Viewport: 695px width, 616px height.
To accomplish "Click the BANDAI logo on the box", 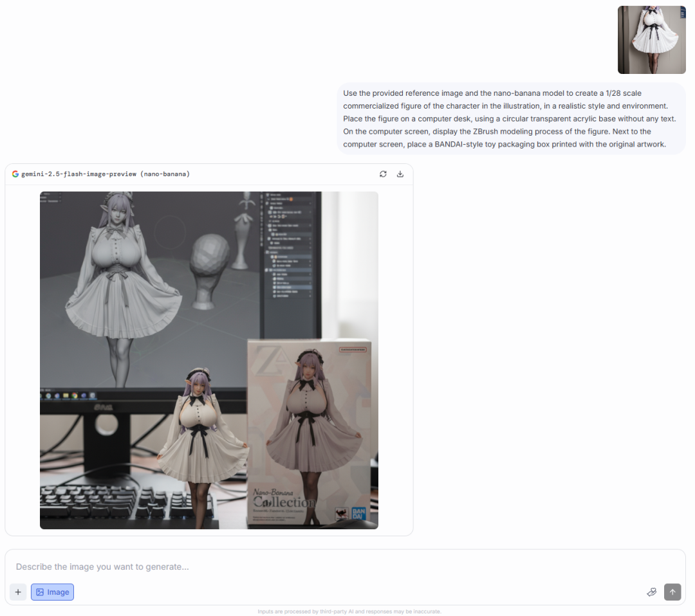I will [358, 514].
